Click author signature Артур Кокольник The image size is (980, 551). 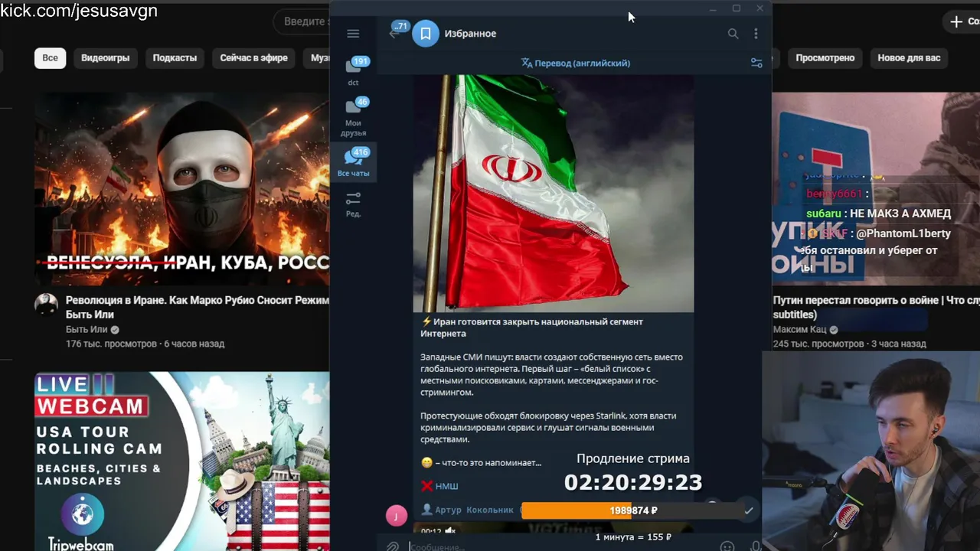pyautogui.click(x=474, y=510)
